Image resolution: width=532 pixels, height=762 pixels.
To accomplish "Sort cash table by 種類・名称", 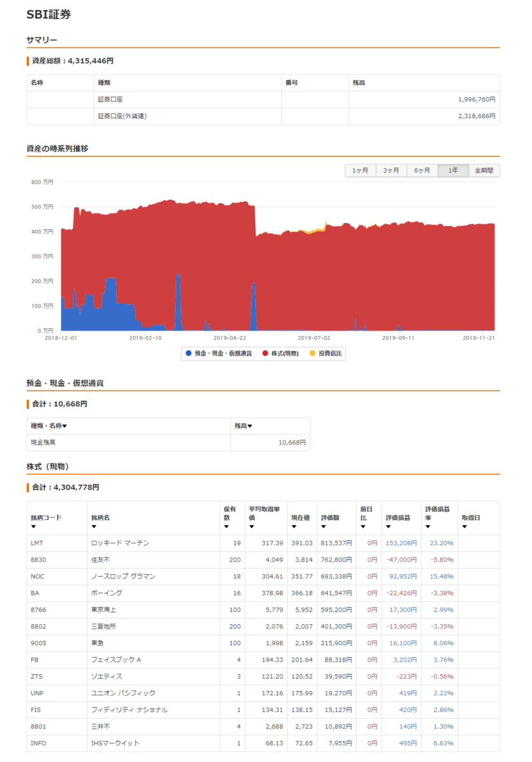I will [49, 426].
